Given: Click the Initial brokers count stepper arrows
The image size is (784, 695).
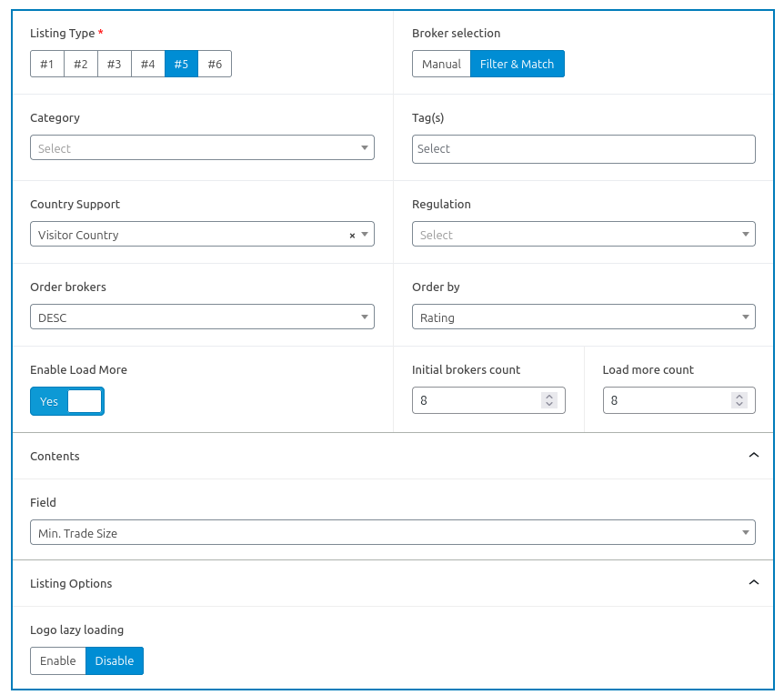Looking at the screenshot, I should coord(548,400).
